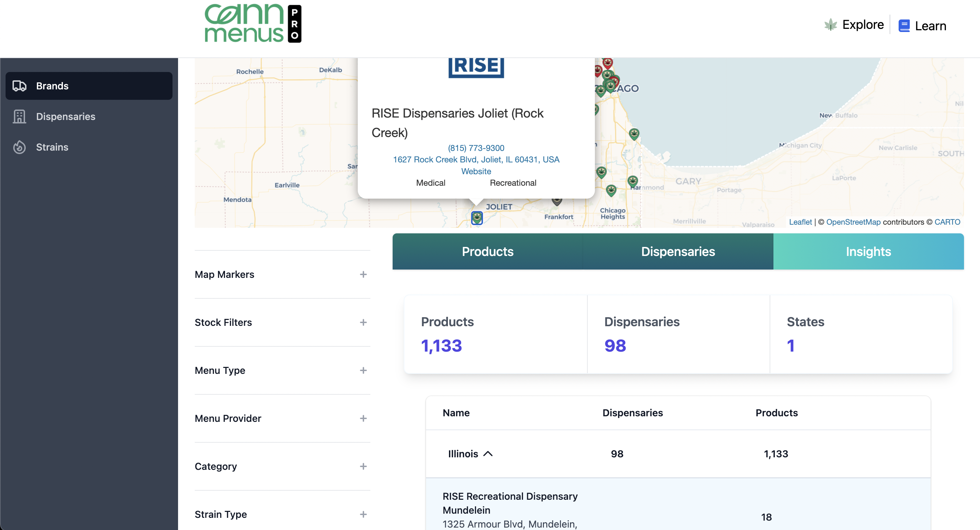Viewport: 980px width, 530px height.
Task: Click the 1627 Rock Creek Blvd address link
Action: tap(476, 159)
